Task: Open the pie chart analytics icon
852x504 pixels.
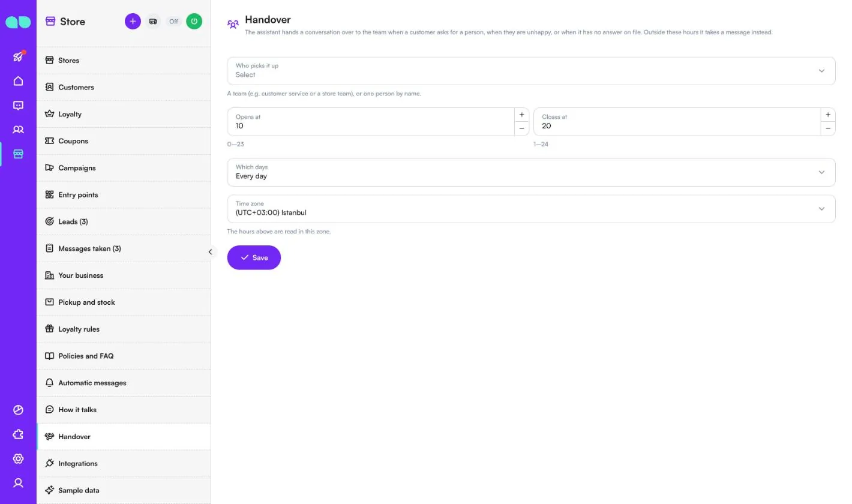Action: [x=18, y=410]
